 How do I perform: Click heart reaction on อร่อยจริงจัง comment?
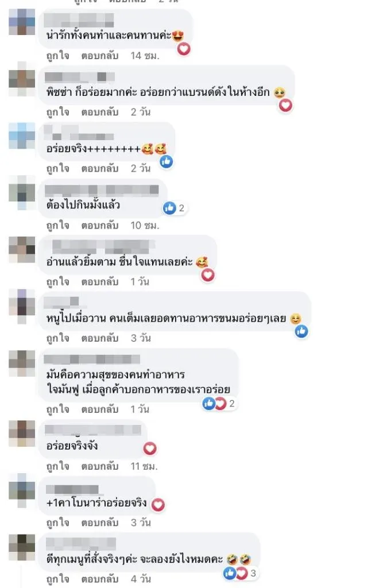(150, 448)
